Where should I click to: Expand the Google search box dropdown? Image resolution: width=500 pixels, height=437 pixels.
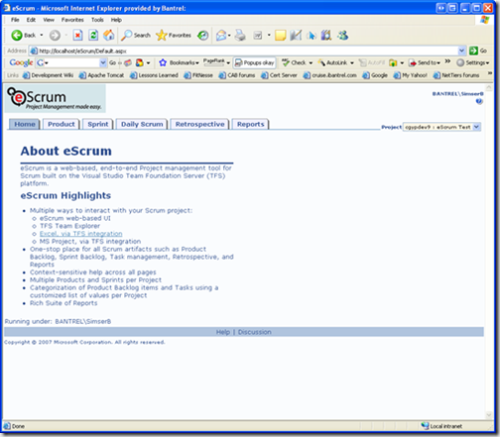tap(103, 62)
